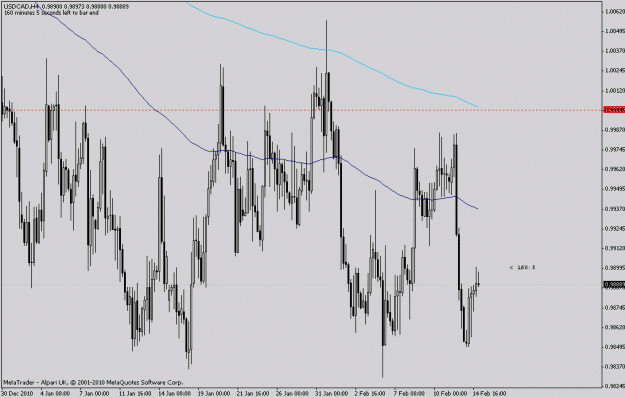Click the 19 Jan 00:00 time label
This screenshot has height=398, width=625.
(214, 394)
